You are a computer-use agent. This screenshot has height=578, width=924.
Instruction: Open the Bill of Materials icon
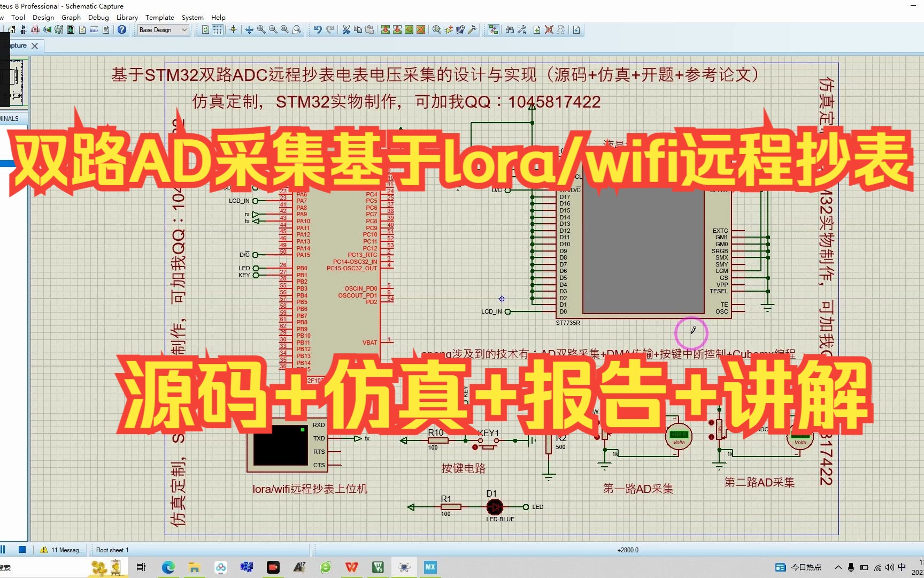[x=82, y=29]
